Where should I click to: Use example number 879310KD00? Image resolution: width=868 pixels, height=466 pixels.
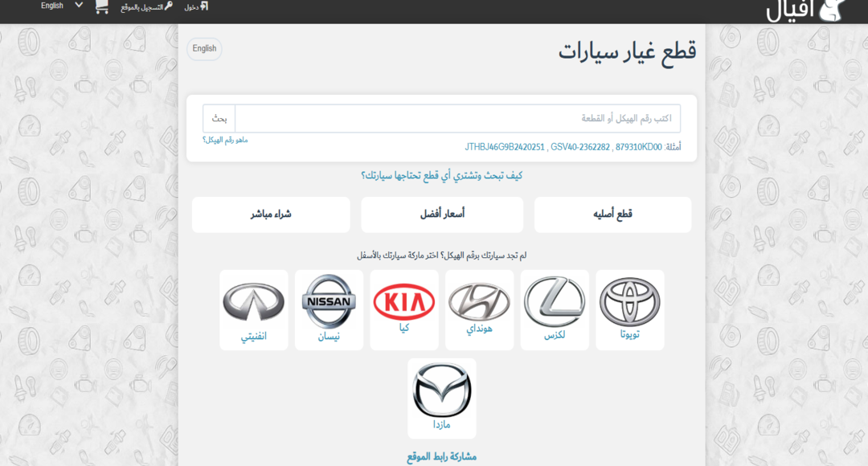coord(639,147)
